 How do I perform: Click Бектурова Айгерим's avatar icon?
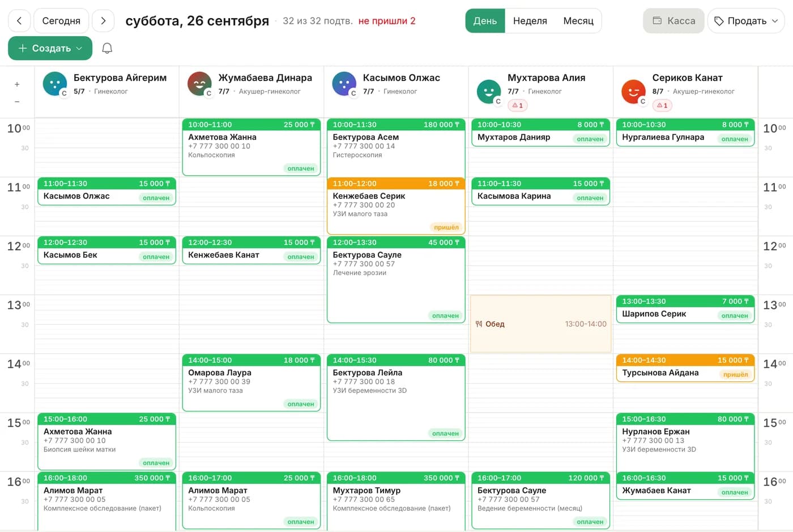tap(55, 84)
